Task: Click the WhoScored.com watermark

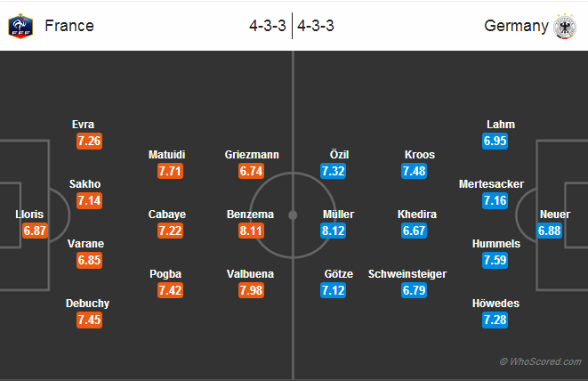Action: [x=540, y=361]
